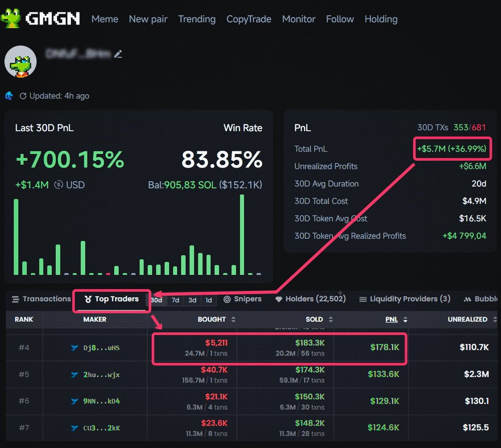Open the Transactions tab
501x448 pixels.
click(41, 299)
